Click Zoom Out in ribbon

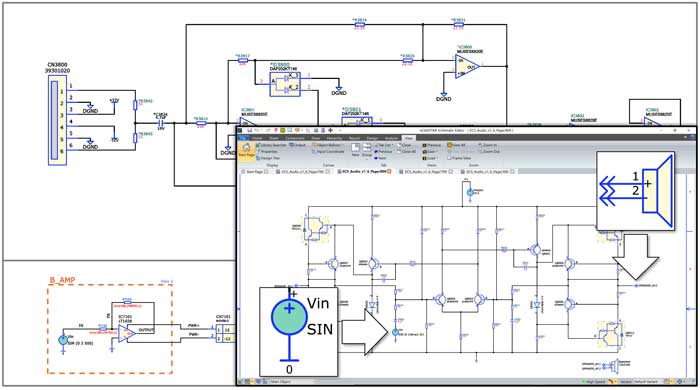(490, 152)
